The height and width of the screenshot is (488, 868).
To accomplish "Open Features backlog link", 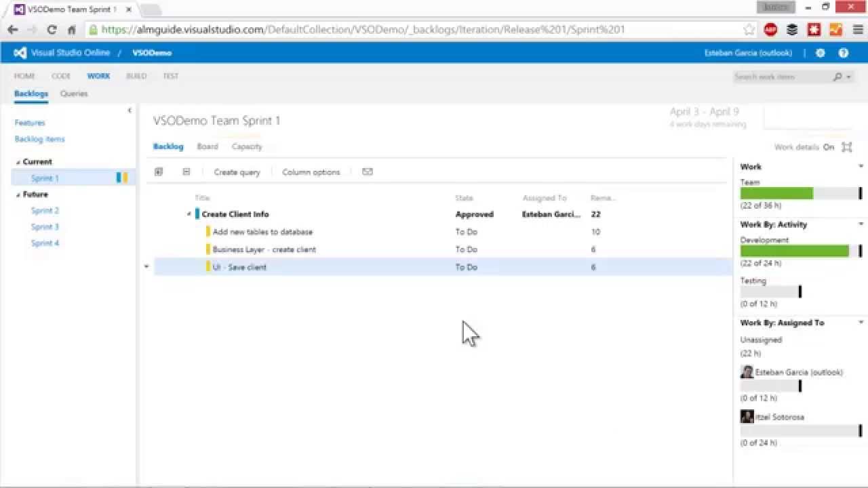I will pos(30,123).
